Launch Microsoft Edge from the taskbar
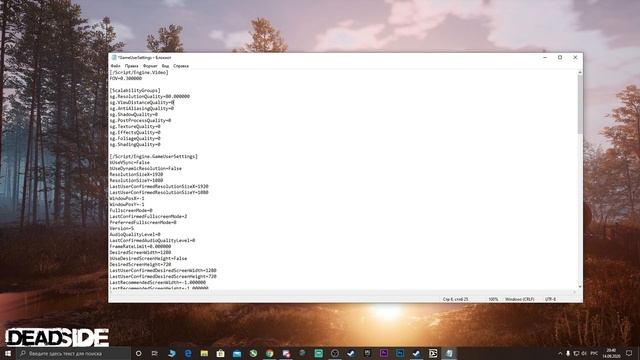 pos(188,353)
